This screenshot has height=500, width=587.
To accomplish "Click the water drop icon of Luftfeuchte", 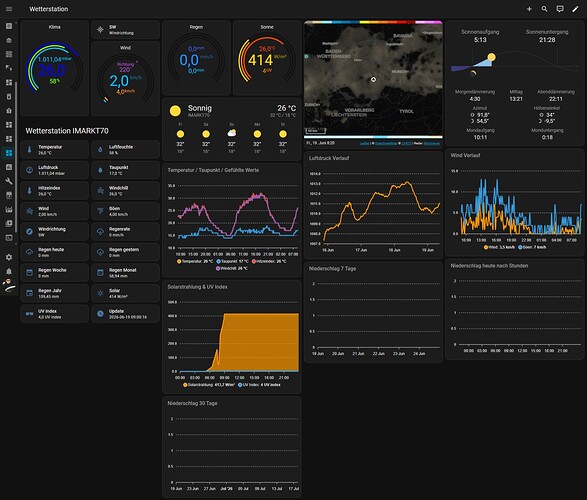I will point(100,150).
